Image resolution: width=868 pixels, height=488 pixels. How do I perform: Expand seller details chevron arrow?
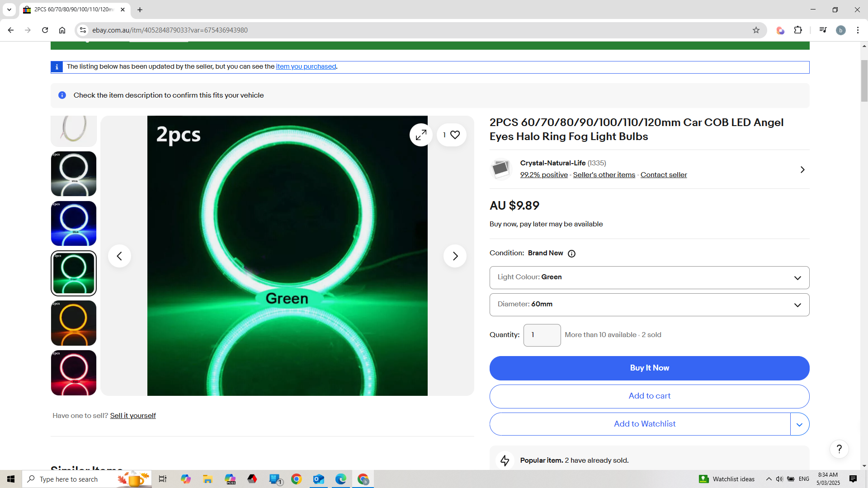pyautogui.click(x=802, y=169)
